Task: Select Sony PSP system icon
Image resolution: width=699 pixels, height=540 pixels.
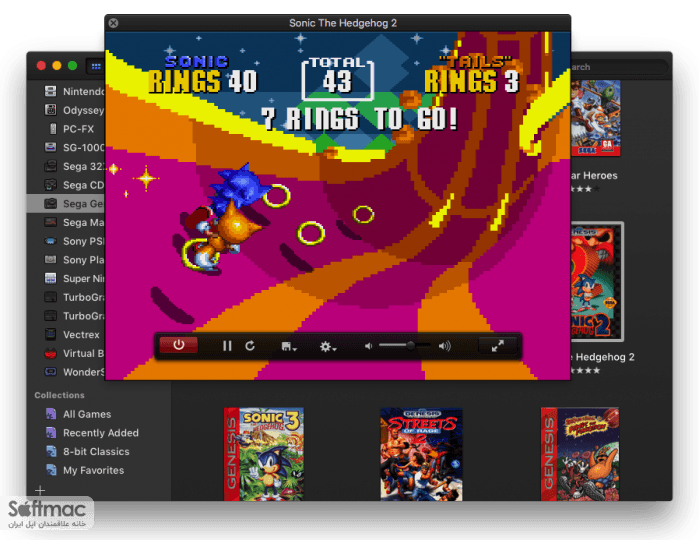Action: 51,241
